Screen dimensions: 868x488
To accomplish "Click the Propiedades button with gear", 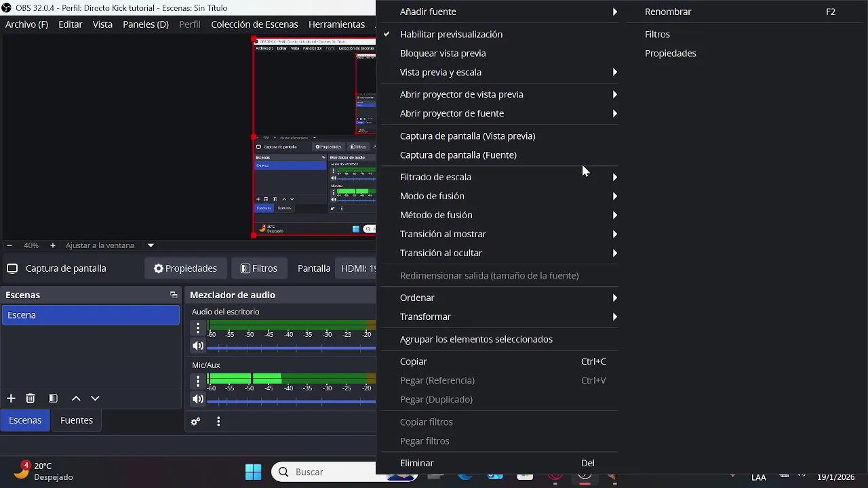I will click(185, 268).
